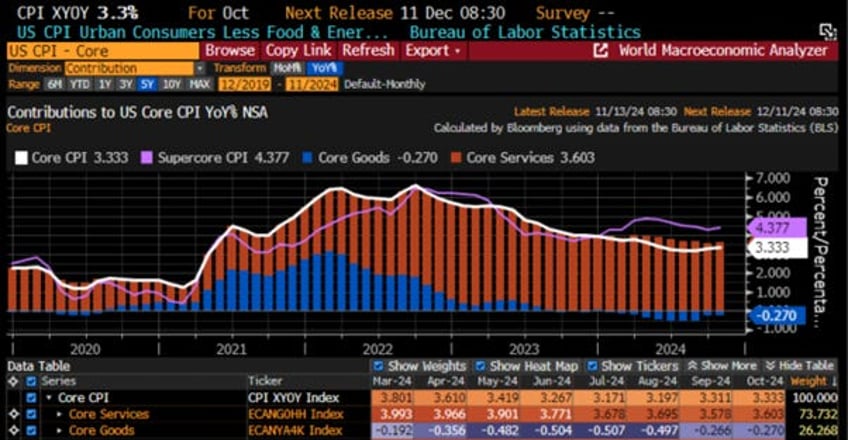The image size is (848, 440).
Task: Select the 3Y range
Action: 125,84
